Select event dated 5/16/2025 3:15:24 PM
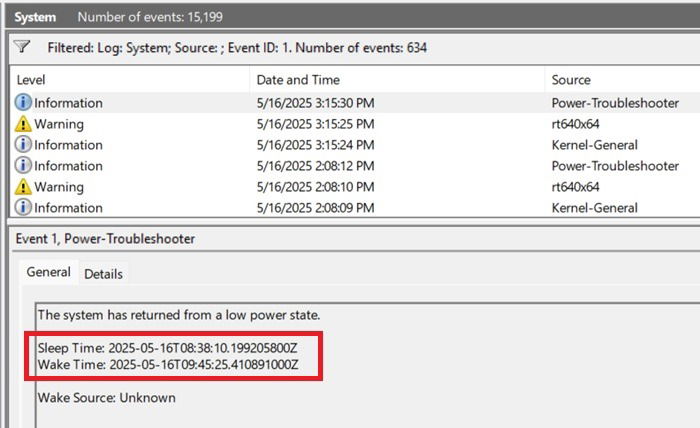Screen dimensions: 700x428 pyautogui.click(x=316, y=145)
